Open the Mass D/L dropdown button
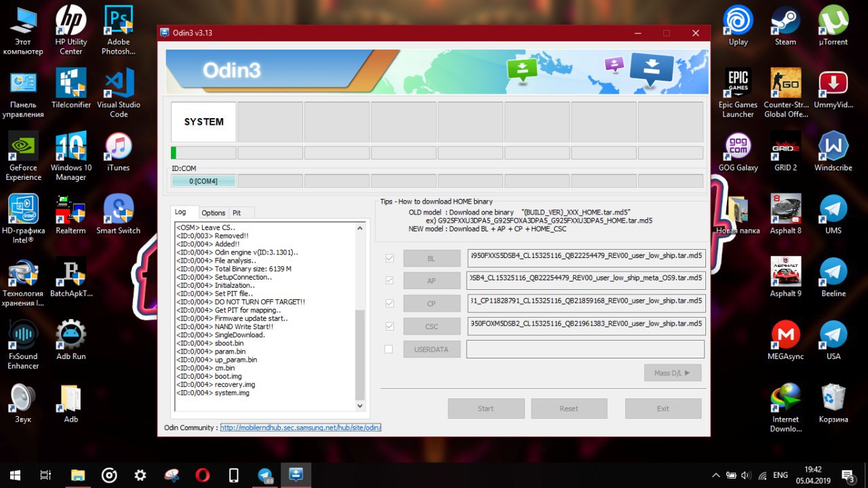The width and height of the screenshot is (868, 488). [672, 373]
